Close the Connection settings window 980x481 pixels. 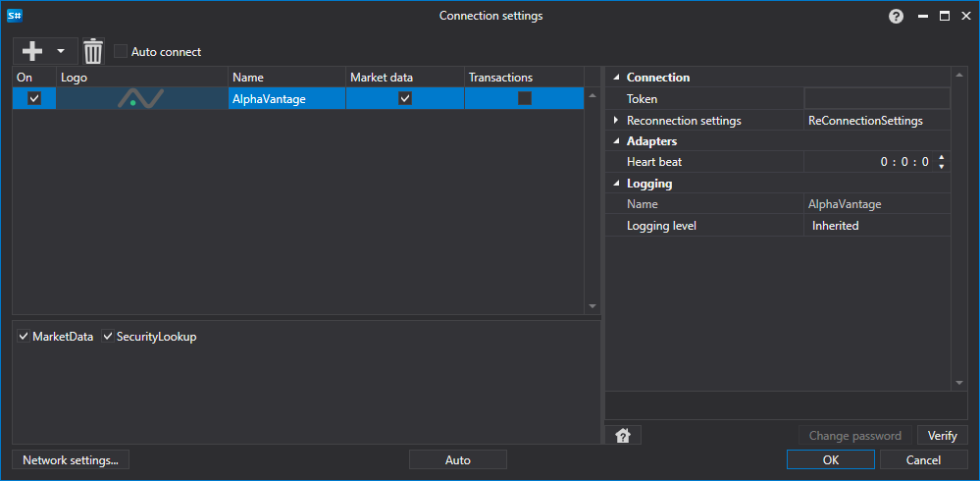click(965, 17)
